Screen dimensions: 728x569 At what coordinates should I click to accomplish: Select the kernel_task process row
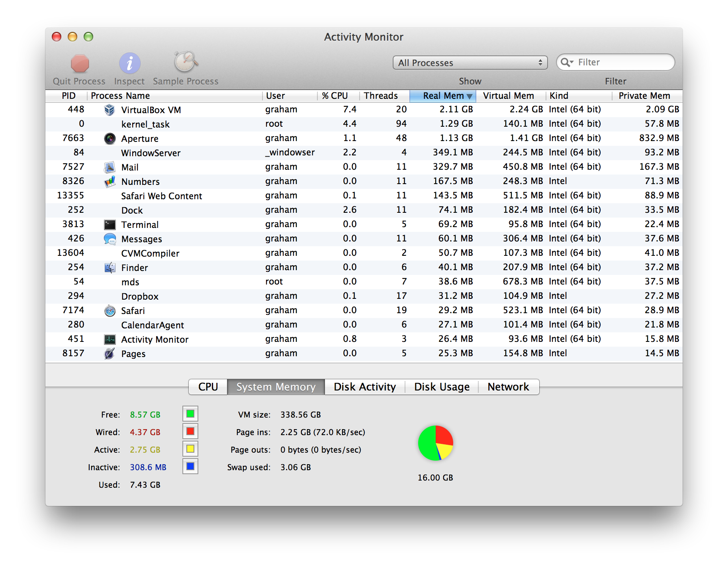coord(364,124)
